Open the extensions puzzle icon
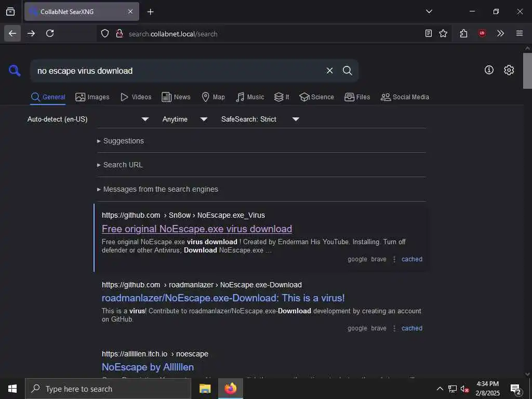532x399 pixels. tap(463, 33)
